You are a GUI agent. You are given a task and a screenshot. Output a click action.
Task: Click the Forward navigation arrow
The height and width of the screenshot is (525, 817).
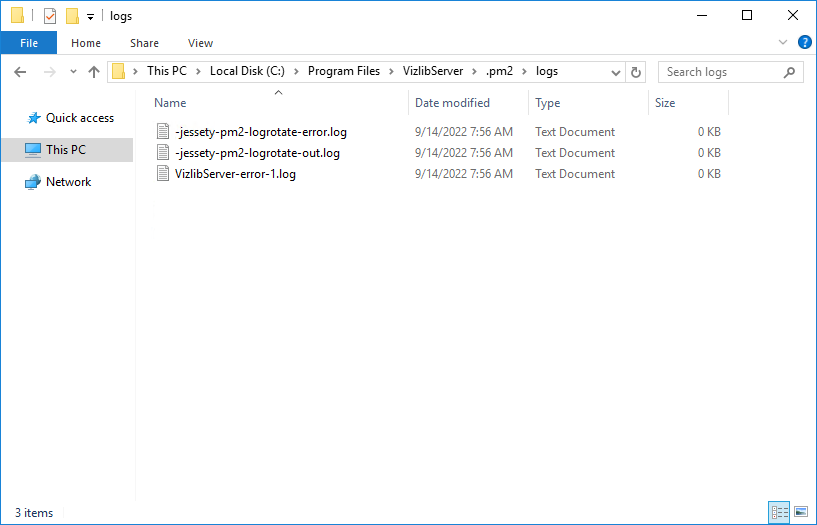coord(49,72)
